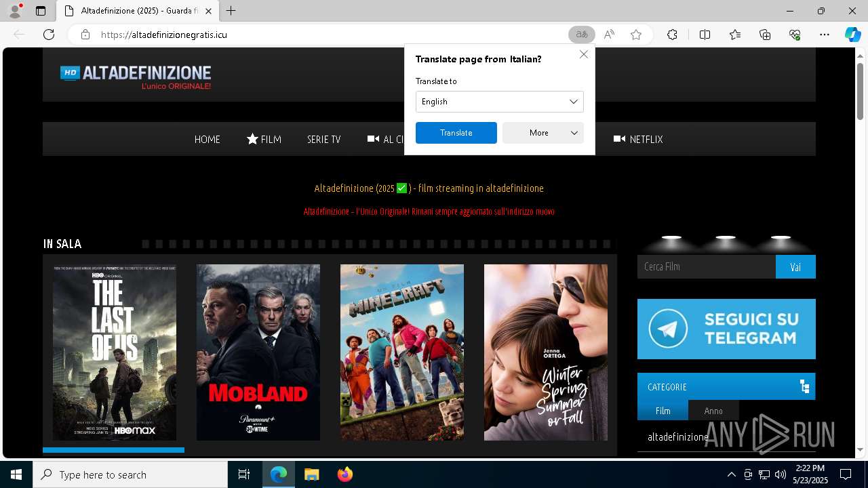Click the translate icon in address bar
Image resolution: width=868 pixels, height=488 pixels.
(x=581, y=35)
